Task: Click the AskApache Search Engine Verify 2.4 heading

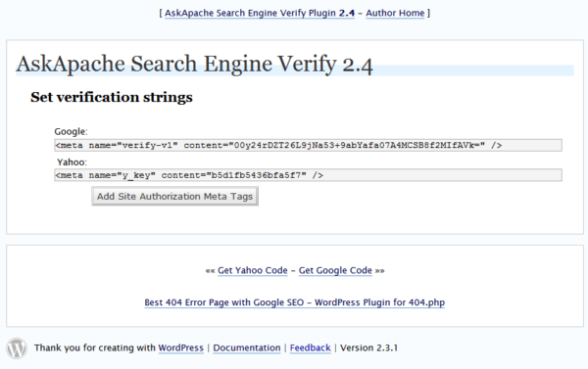Action: (x=194, y=64)
